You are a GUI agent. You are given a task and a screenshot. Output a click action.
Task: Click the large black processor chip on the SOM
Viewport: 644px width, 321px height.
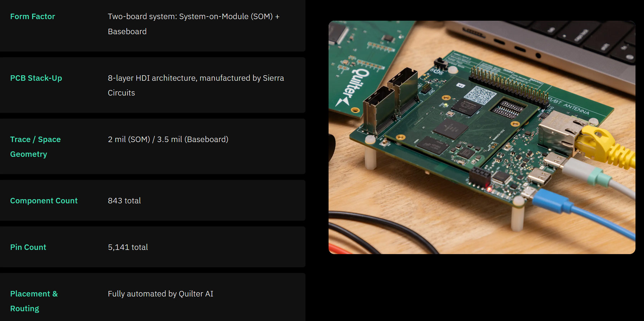pos(451,129)
